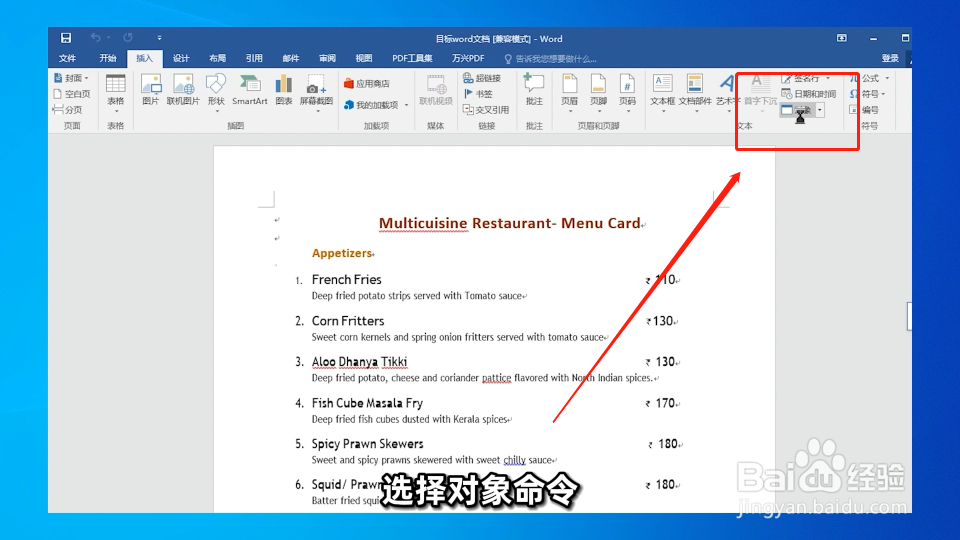The height and width of the screenshot is (540, 960).
Task: Open the 形状 (Shapes) gallery
Action: pos(216,93)
